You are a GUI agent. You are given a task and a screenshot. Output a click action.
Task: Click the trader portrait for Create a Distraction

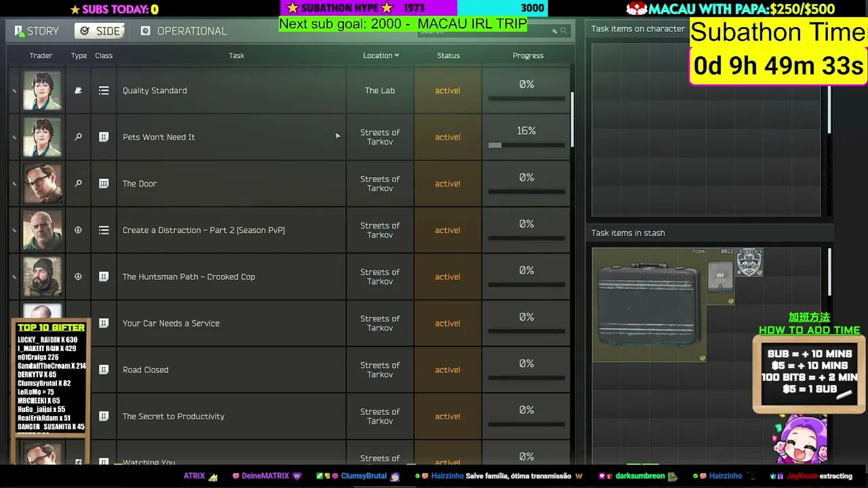(x=42, y=230)
